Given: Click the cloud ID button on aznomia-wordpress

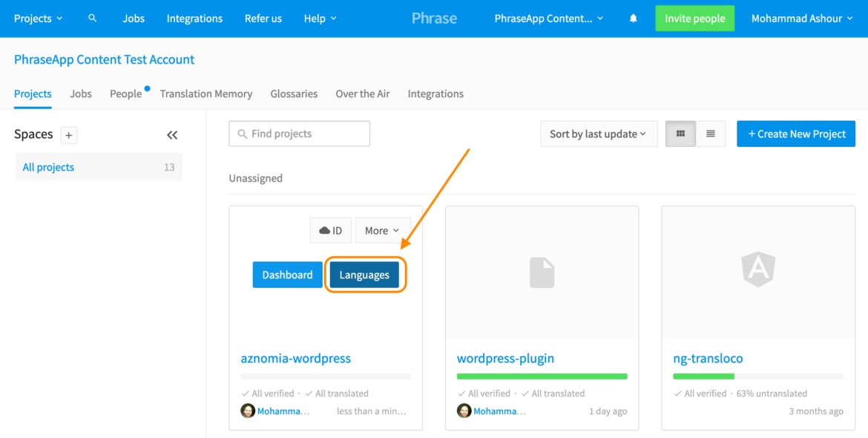Looking at the screenshot, I should [330, 231].
